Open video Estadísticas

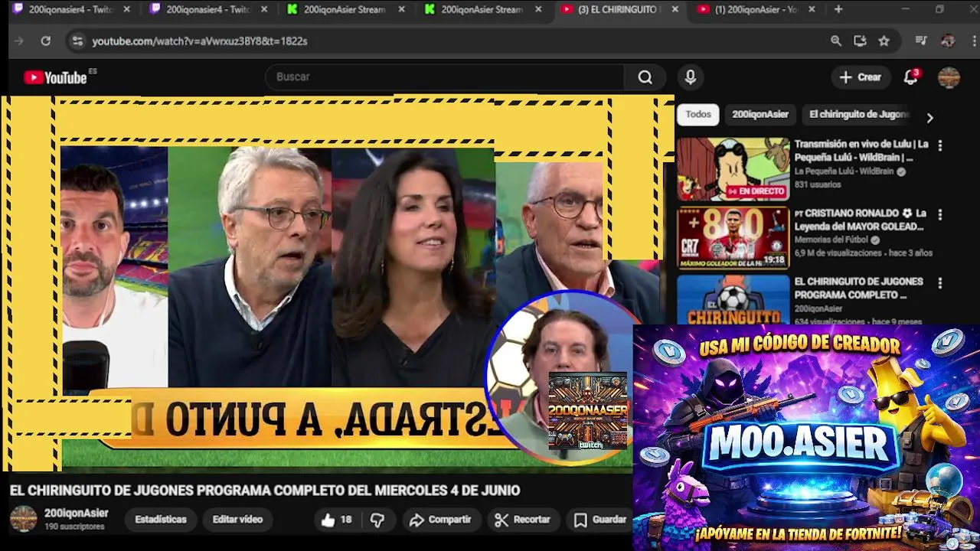[161, 520]
